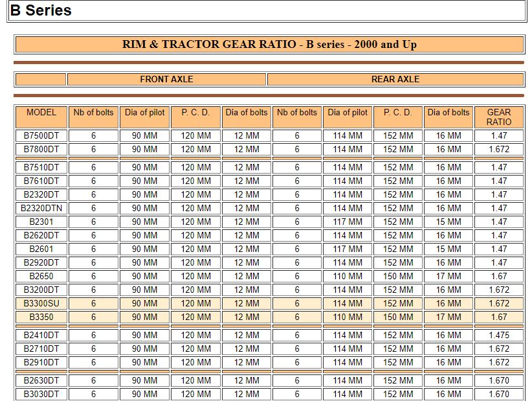Click gear ratio 1.67 in B3350 row
The image size is (532, 401).
[499, 317]
